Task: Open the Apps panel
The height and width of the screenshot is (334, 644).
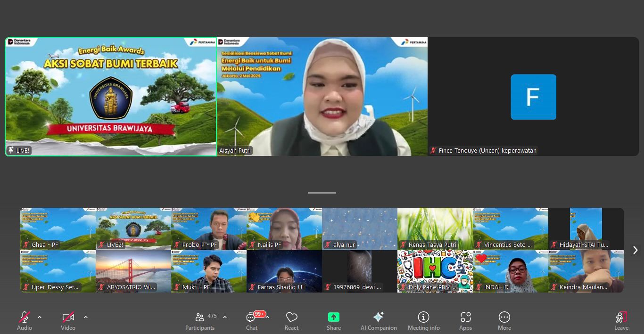Action: [x=466, y=321]
